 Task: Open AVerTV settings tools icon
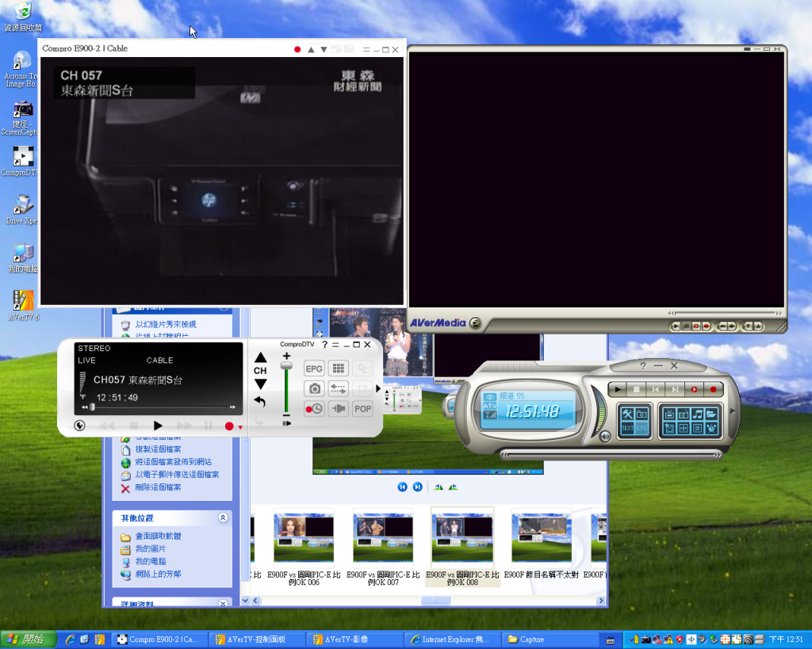pos(628,414)
